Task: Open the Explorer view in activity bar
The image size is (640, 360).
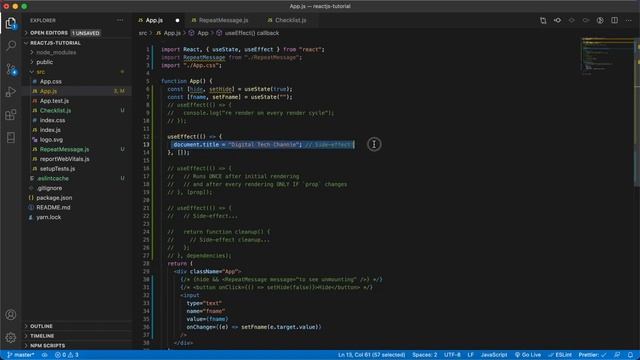Action: [x=11, y=23]
